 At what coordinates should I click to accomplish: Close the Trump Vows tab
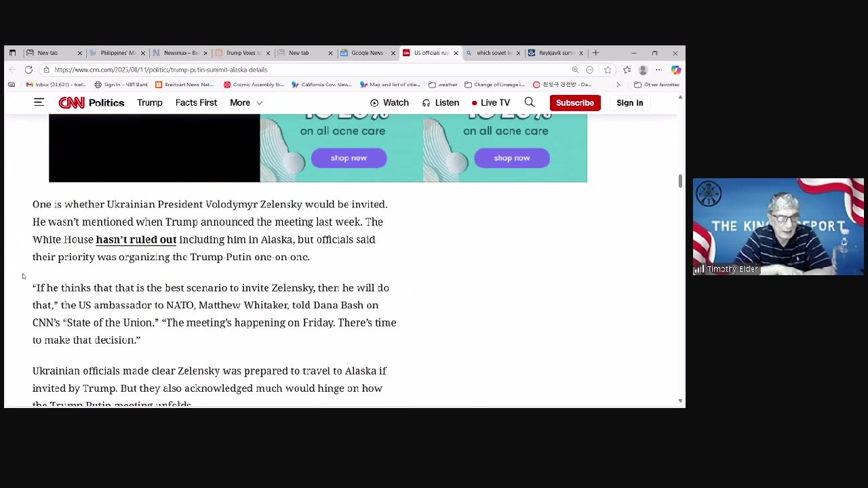click(268, 53)
